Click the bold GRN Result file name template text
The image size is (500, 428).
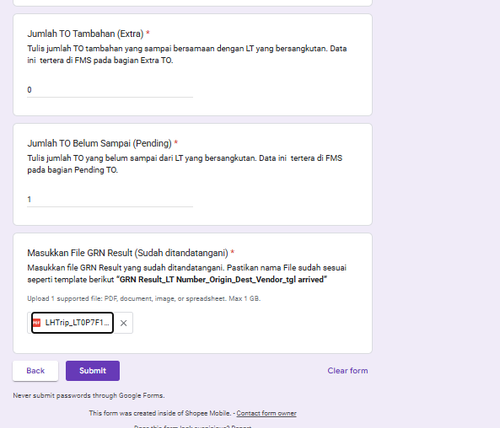tap(222, 280)
